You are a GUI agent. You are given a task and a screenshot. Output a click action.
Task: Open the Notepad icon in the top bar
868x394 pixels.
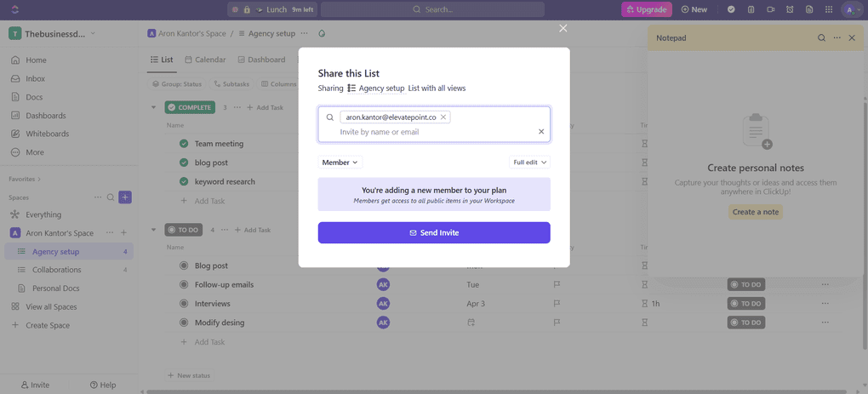click(x=751, y=9)
